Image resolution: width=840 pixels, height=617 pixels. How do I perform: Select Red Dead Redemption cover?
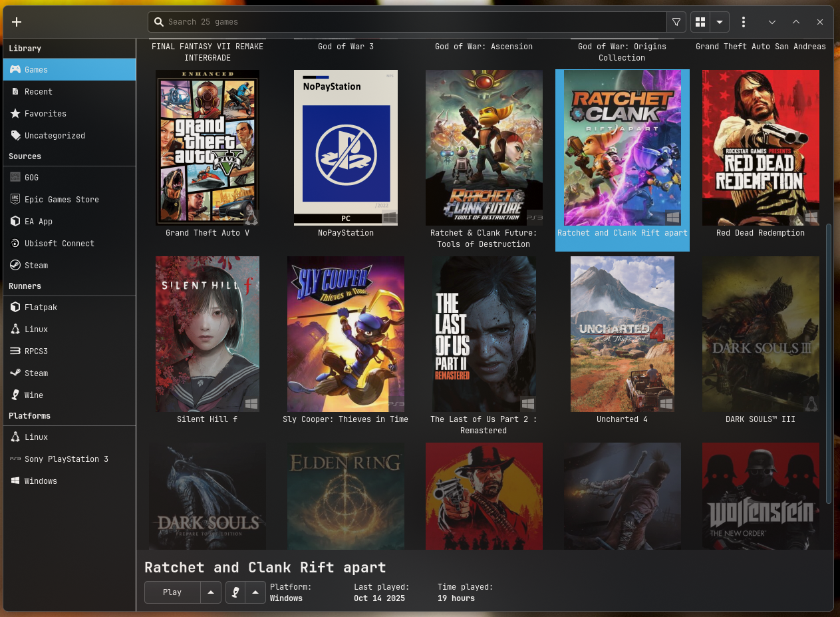(761, 148)
